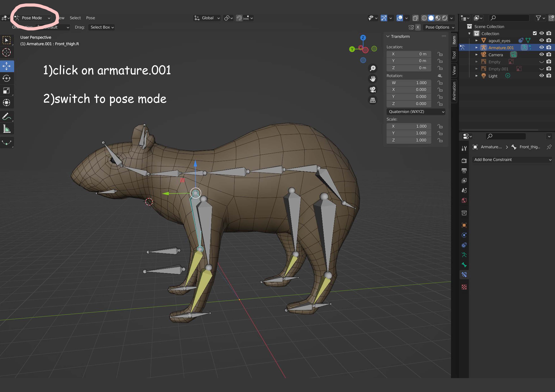Collapse the Transform panel
Image resolution: width=555 pixels, height=392 pixels.
coord(388,37)
